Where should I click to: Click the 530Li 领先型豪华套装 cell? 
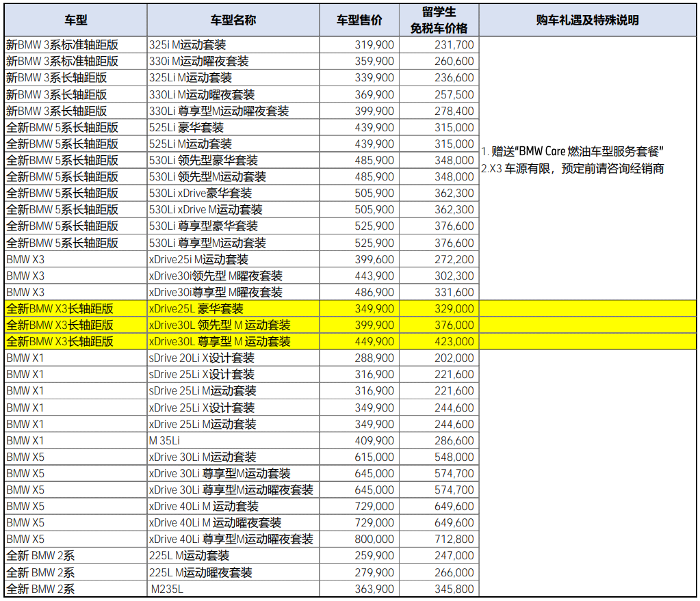pos(233,160)
